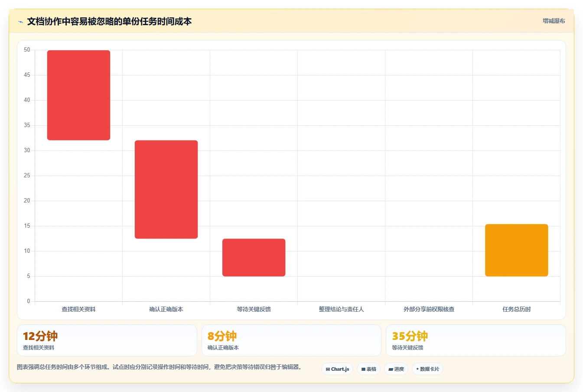The width and height of the screenshot is (583, 392).
Task: Click the x-axis label 确认正确版本
Action: click(166, 309)
